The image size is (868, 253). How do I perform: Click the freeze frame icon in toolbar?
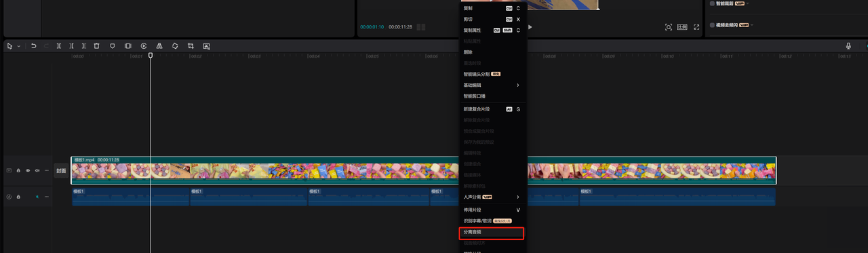(127, 46)
